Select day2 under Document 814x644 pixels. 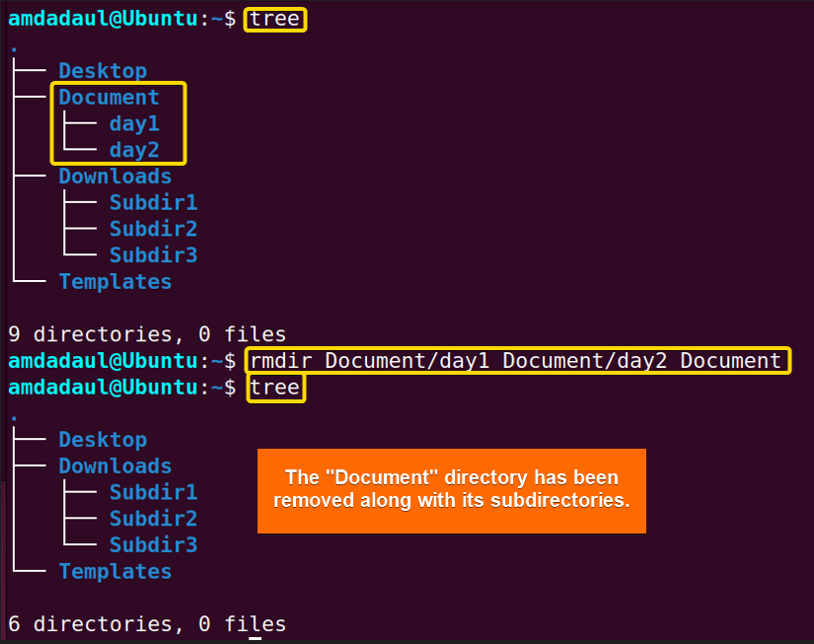(x=134, y=149)
